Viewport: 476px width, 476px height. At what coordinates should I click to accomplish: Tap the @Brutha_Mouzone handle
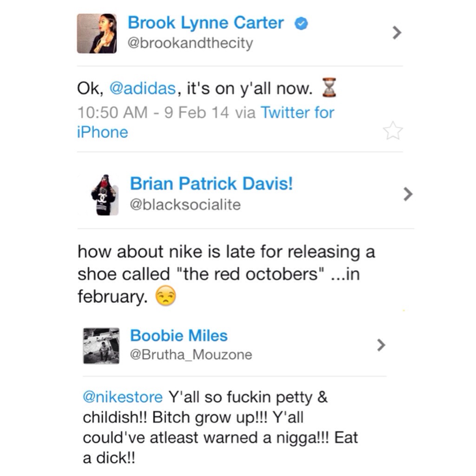[x=191, y=355]
